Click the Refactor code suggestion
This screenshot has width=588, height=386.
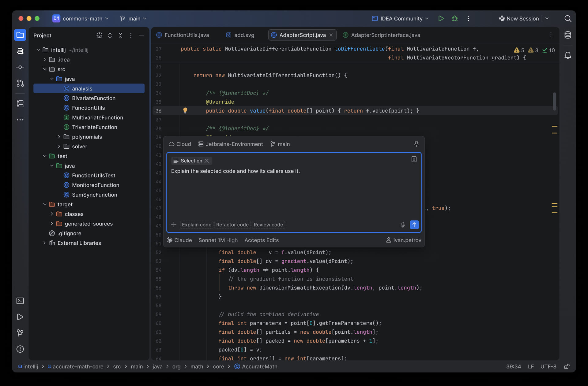[x=232, y=225]
